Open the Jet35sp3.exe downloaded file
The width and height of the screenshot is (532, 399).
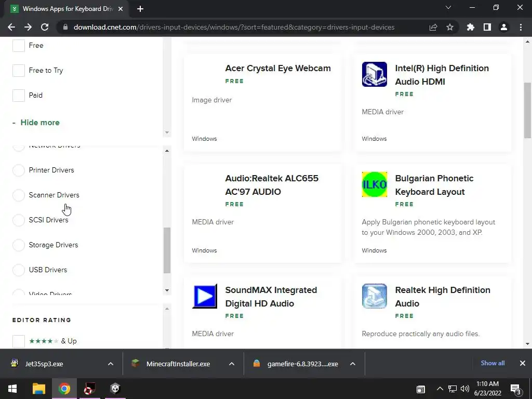(44, 364)
